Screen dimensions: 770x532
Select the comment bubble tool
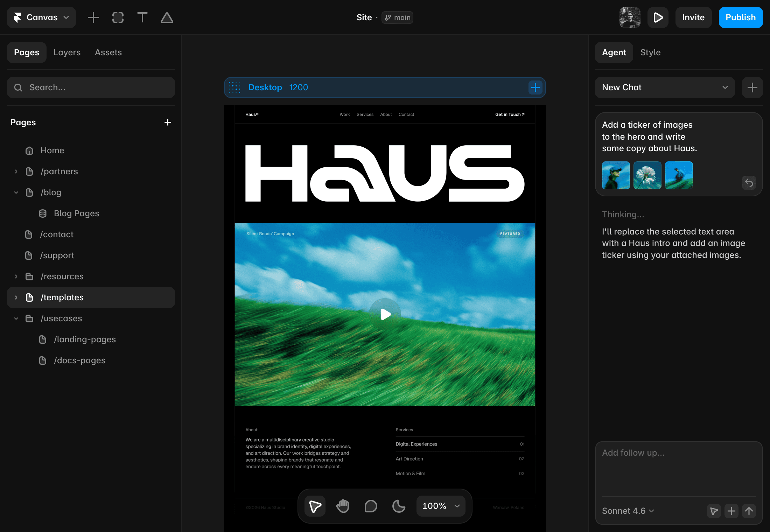point(371,506)
